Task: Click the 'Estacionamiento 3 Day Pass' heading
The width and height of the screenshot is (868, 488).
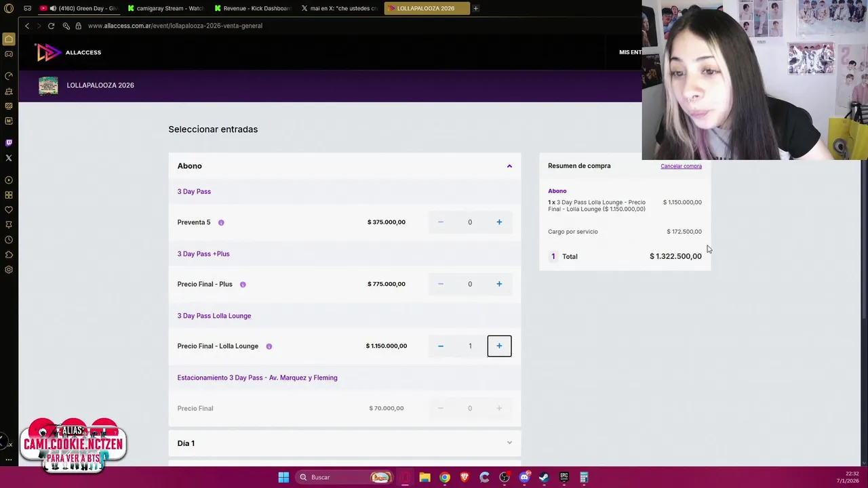Action: pyautogui.click(x=257, y=378)
